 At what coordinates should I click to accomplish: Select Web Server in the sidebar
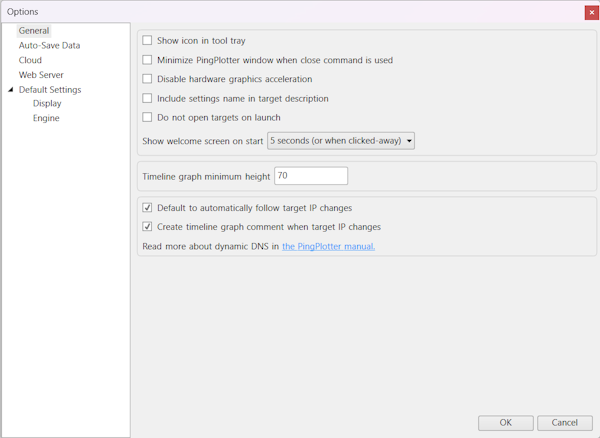[41, 75]
